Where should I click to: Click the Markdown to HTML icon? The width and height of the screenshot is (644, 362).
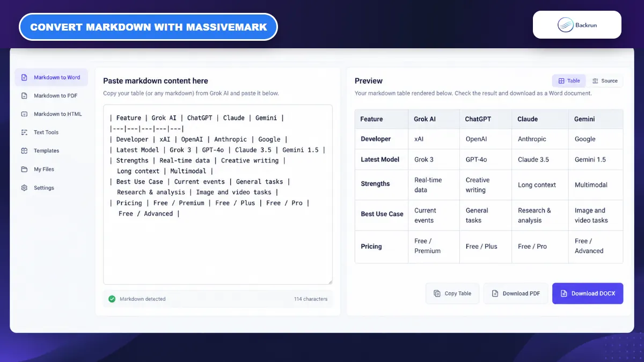pos(24,114)
